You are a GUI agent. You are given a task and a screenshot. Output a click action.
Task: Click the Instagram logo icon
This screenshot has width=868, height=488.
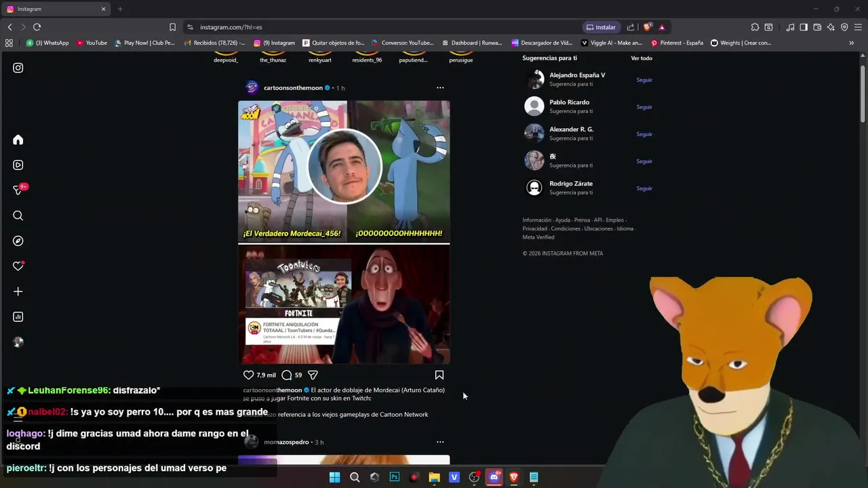tap(18, 68)
